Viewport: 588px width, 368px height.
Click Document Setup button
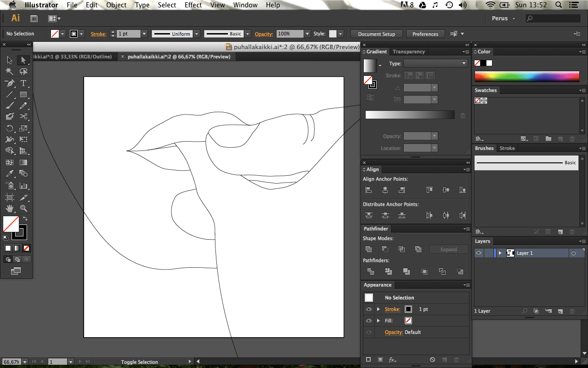click(377, 34)
